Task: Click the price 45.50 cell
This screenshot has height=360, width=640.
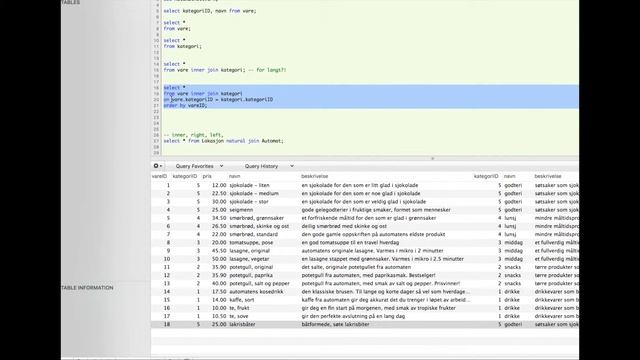Action: (219, 251)
